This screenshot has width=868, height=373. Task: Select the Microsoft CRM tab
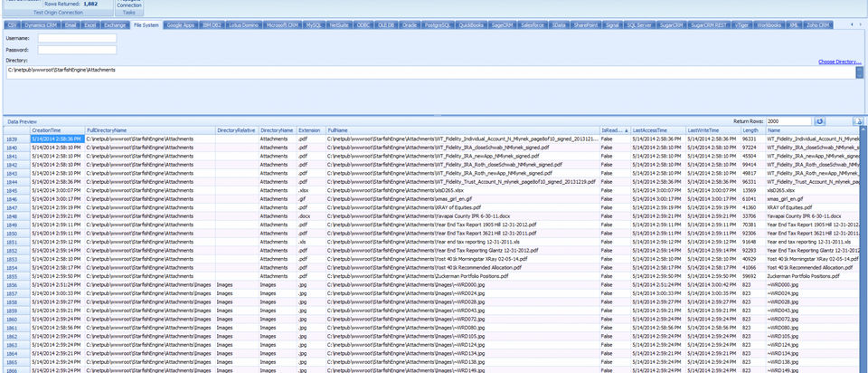pyautogui.click(x=282, y=25)
